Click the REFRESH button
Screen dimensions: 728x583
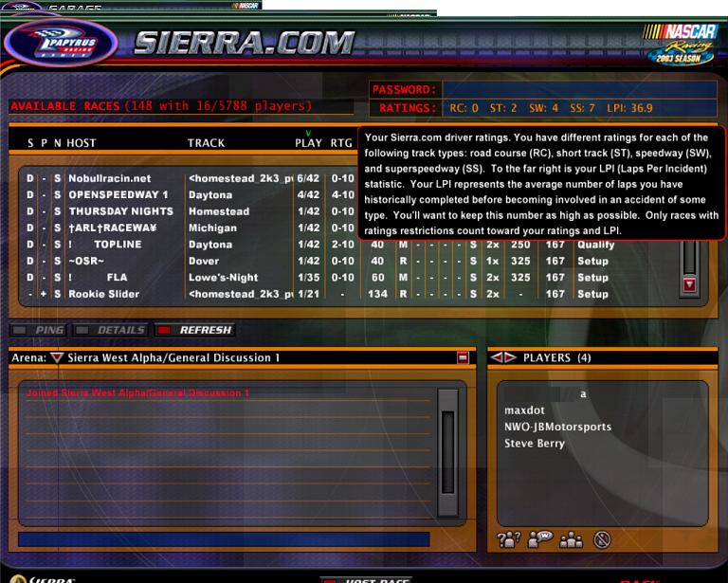[x=195, y=330]
